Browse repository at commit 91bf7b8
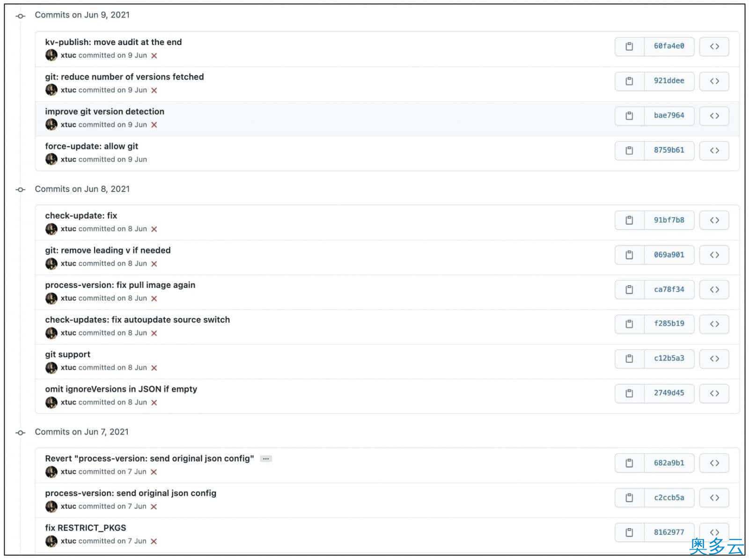Screen dimensions: 749x560 click(x=714, y=220)
